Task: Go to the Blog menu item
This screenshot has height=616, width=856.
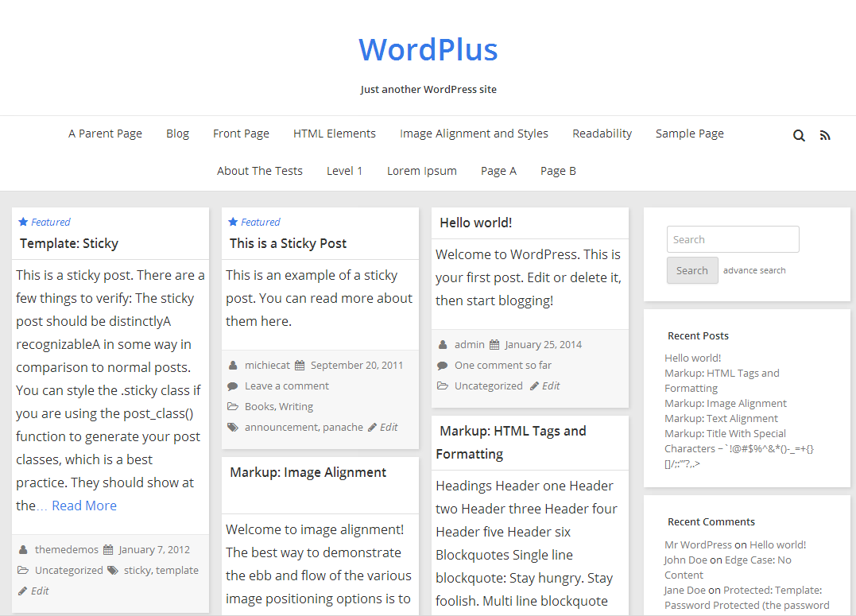Action: click(x=177, y=134)
